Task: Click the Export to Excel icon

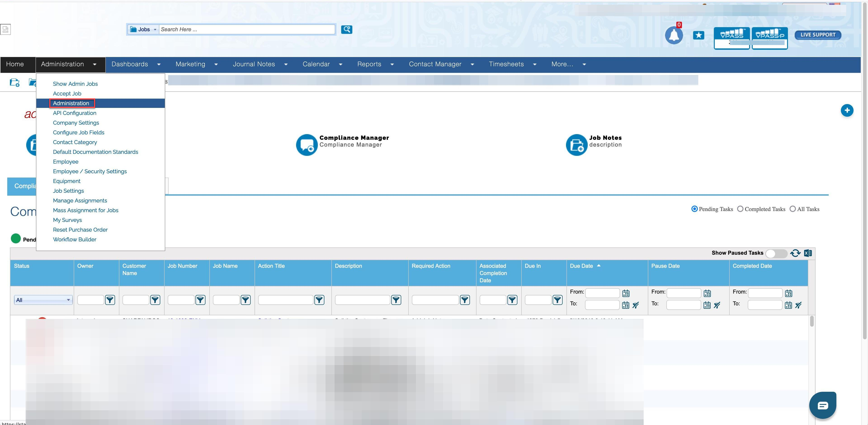Action: click(x=808, y=253)
